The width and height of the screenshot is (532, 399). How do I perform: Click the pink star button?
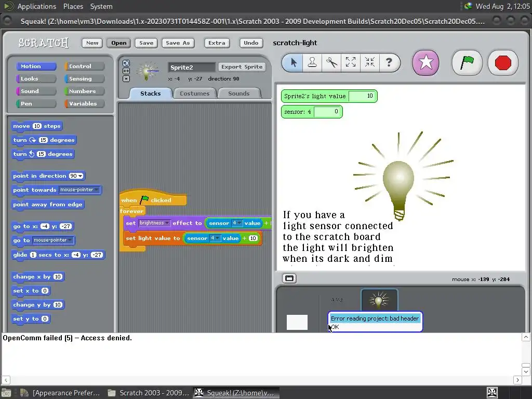pyautogui.click(x=425, y=63)
